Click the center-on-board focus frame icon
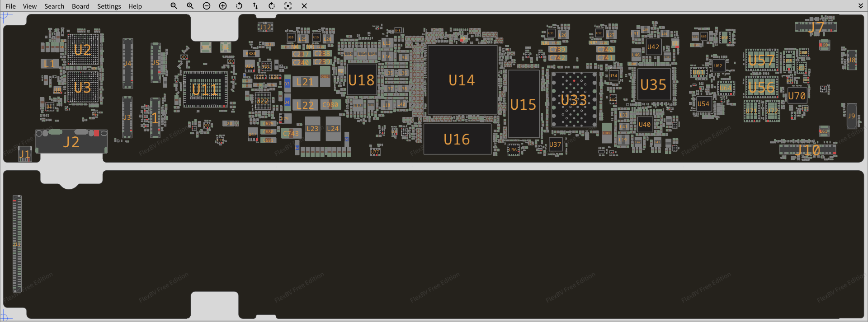868x322 pixels. click(288, 6)
